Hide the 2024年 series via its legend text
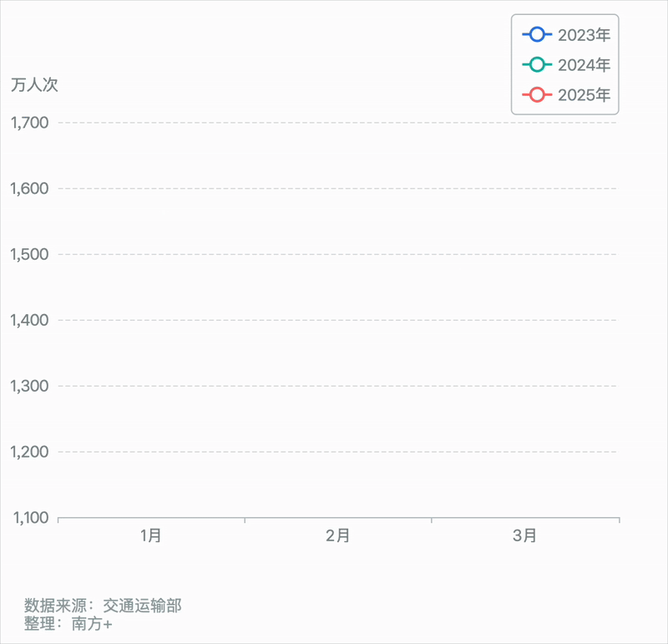The width and height of the screenshot is (668, 644). 584,65
